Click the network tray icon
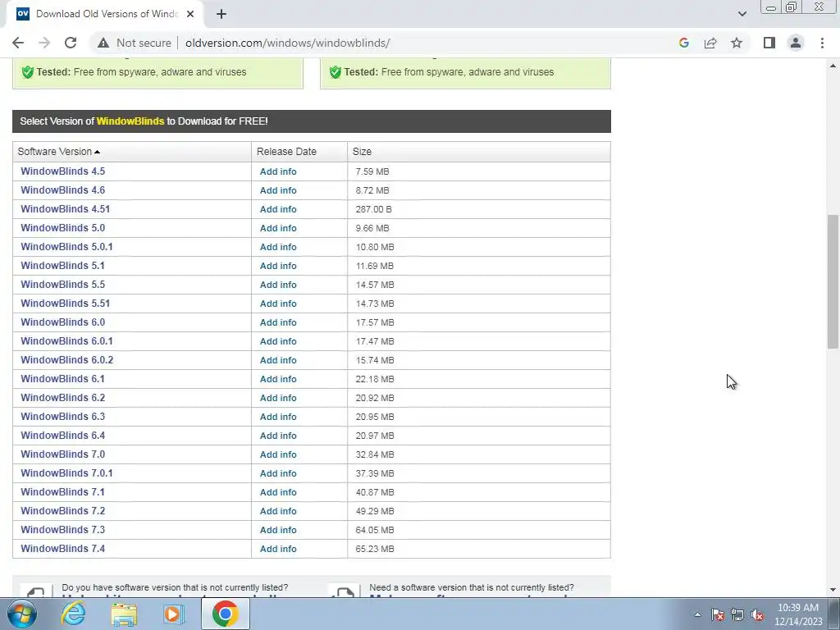The image size is (840, 630). (737, 614)
